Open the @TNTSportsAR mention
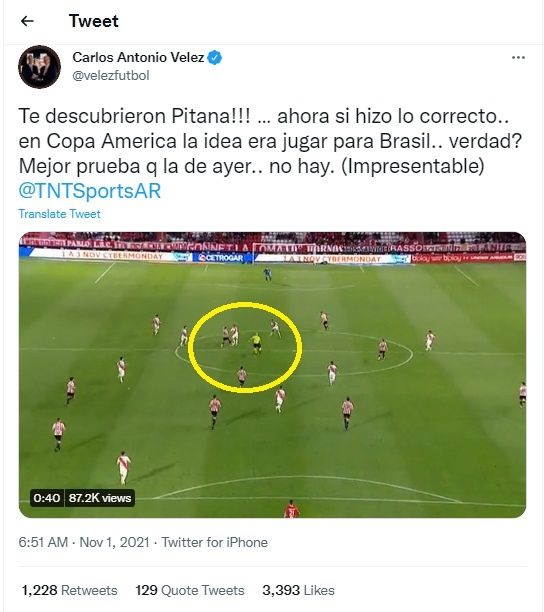 pos(90,191)
